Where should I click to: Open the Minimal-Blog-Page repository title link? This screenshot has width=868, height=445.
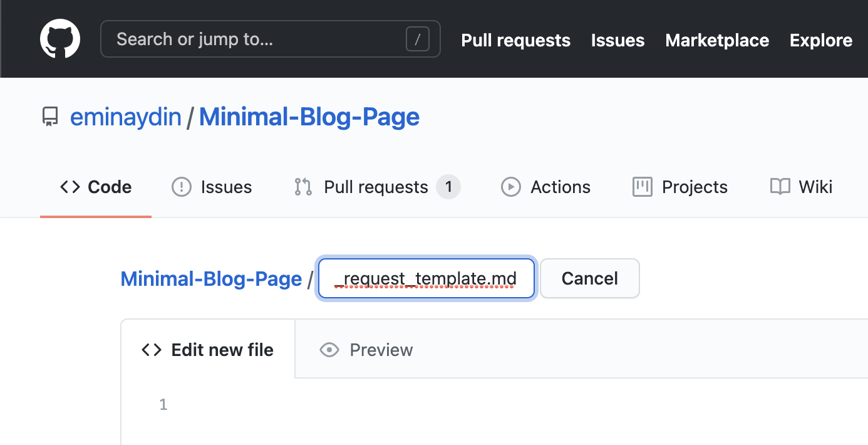point(309,117)
